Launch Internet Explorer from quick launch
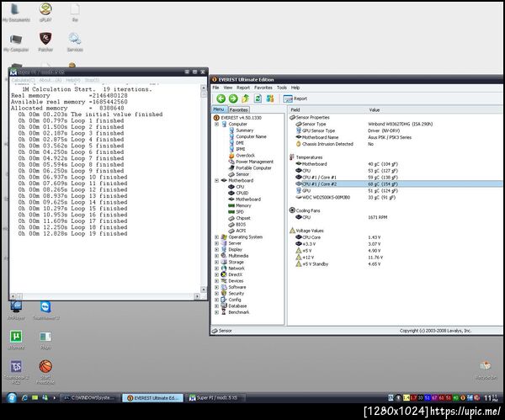The width and height of the screenshot is (505, 420). pos(24,398)
